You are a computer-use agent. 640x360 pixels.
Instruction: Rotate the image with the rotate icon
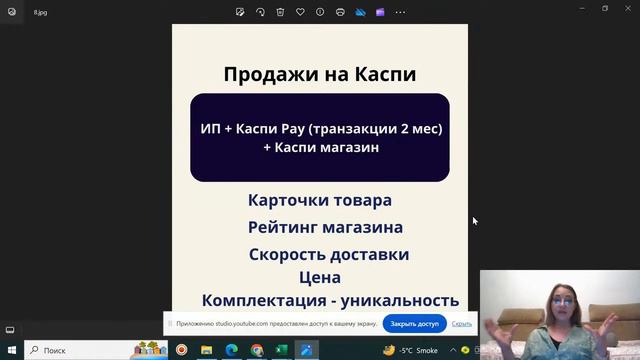pyautogui.click(x=260, y=12)
